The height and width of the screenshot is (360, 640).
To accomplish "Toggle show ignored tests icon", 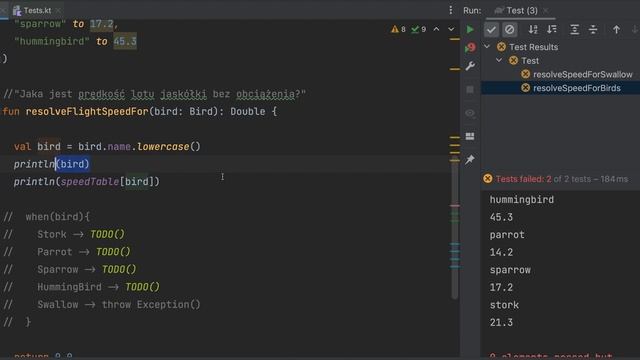I will [509, 29].
